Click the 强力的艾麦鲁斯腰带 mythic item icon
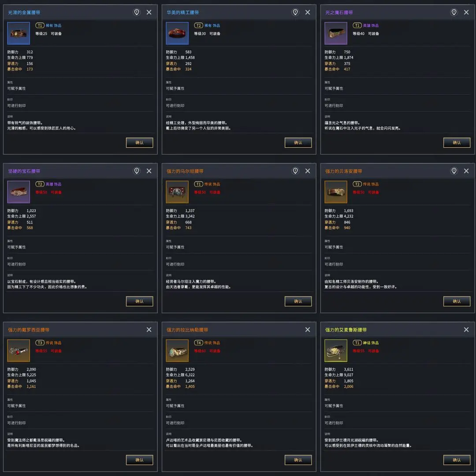This screenshot has height=476, width=476. coord(336,351)
